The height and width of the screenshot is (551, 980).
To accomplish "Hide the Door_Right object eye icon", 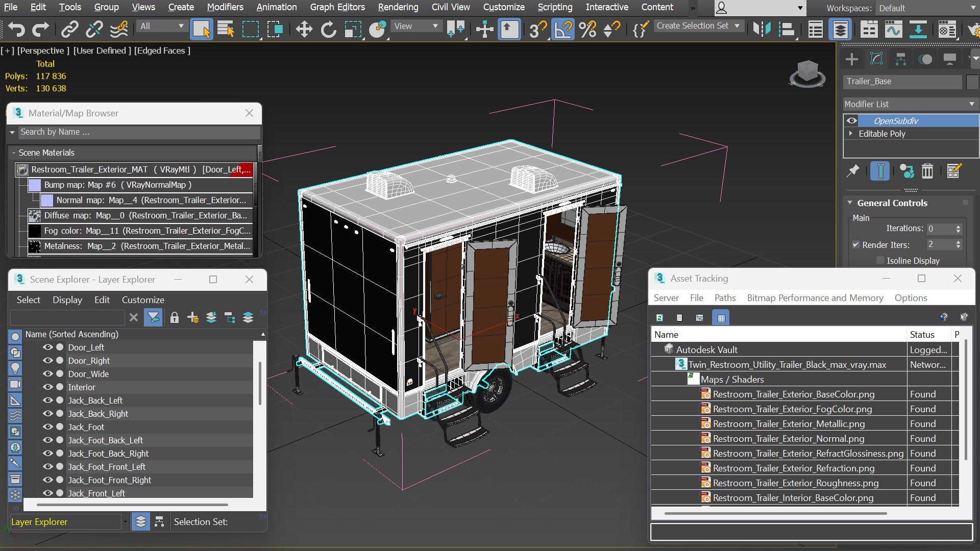I will point(48,360).
